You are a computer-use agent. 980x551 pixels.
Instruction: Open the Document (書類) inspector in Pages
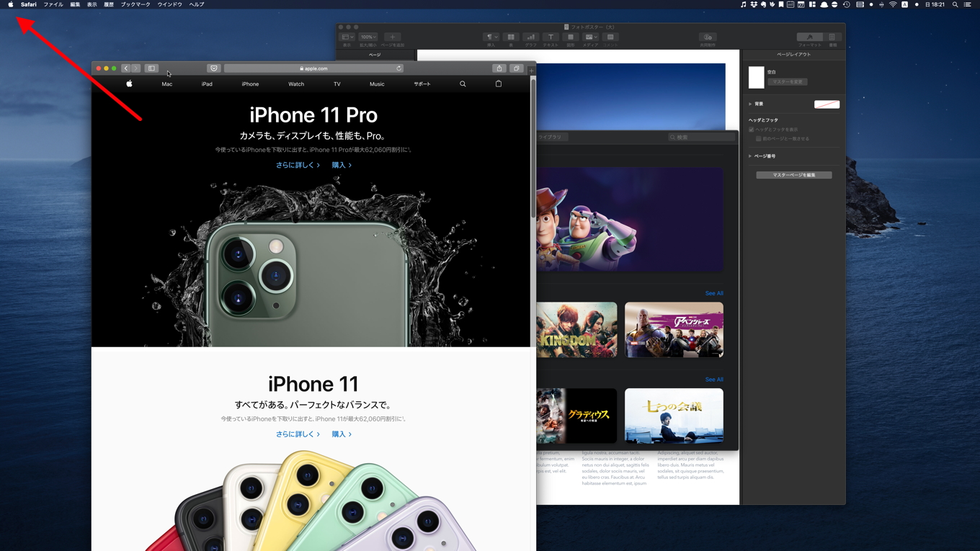(832, 37)
